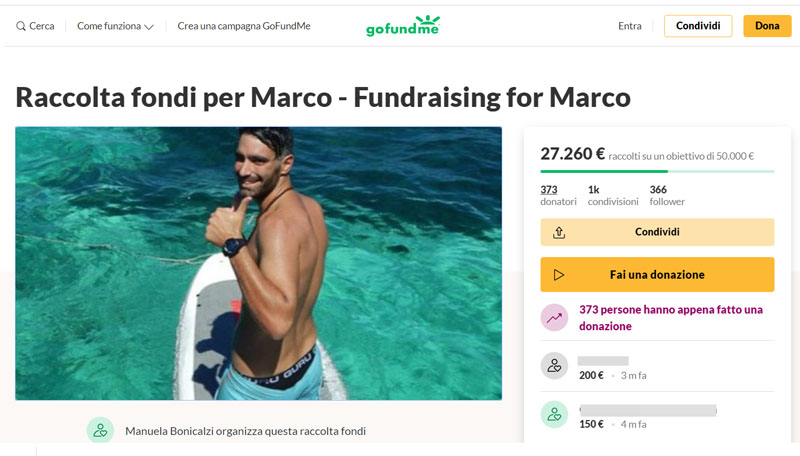Click the organizer avatar icon for Manuela Bonicalzi

point(100,430)
